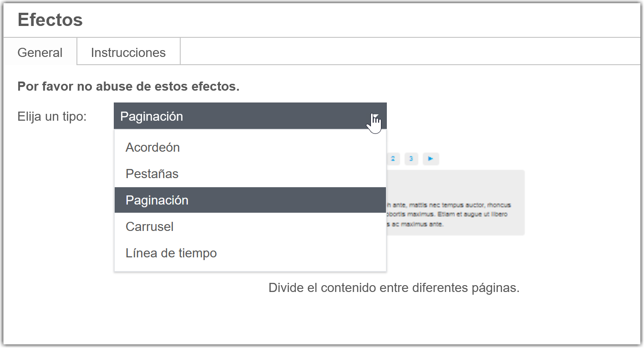
Task: Select Carrusel from the list
Action: coord(150,226)
